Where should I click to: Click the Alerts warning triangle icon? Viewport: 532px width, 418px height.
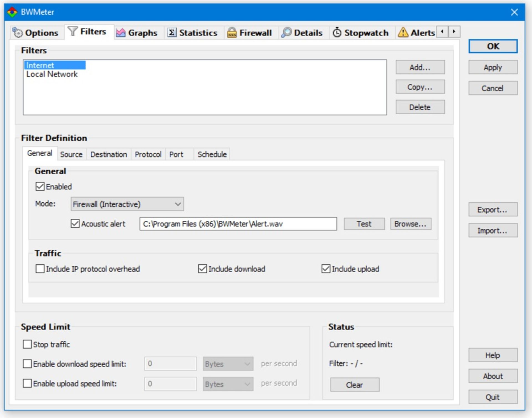coord(403,33)
